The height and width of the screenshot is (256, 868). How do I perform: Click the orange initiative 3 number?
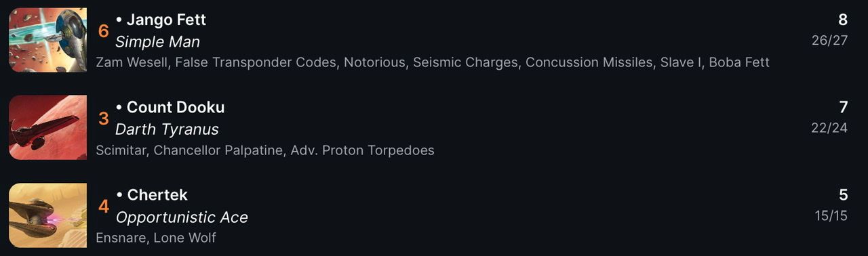coord(104,119)
